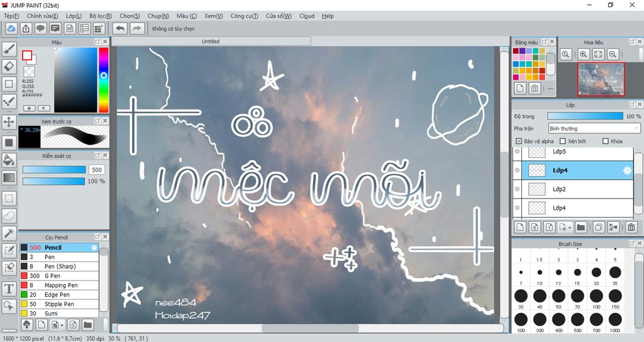Viewport: 644px width, 342px height.
Task: Select the Pen (Sharp) brush
Action: (x=59, y=267)
